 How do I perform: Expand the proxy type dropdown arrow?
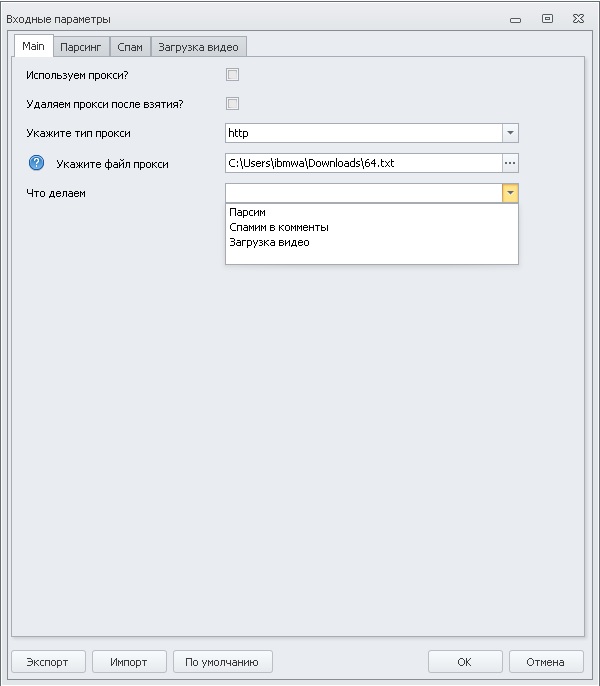[510, 133]
